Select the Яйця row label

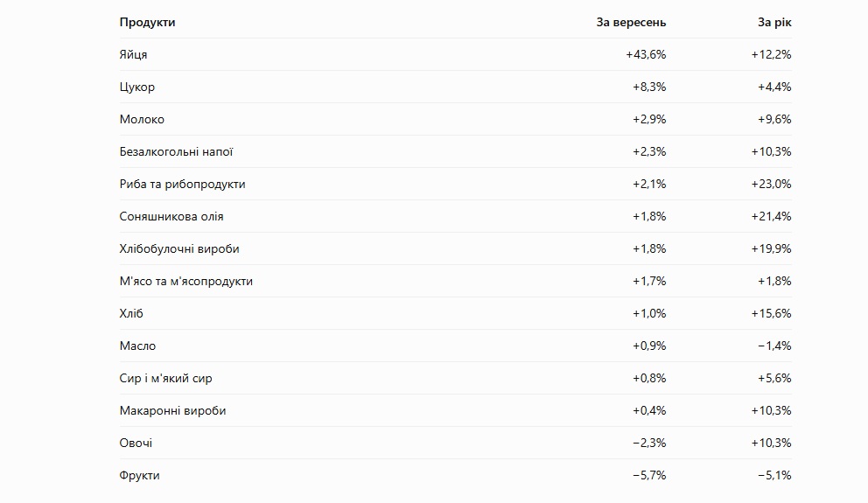tap(133, 55)
